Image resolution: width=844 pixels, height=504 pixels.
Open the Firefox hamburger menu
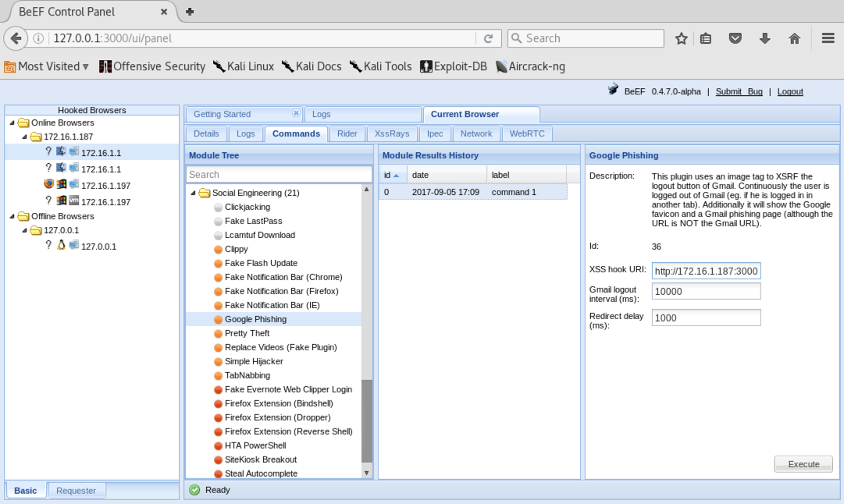(828, 38)
